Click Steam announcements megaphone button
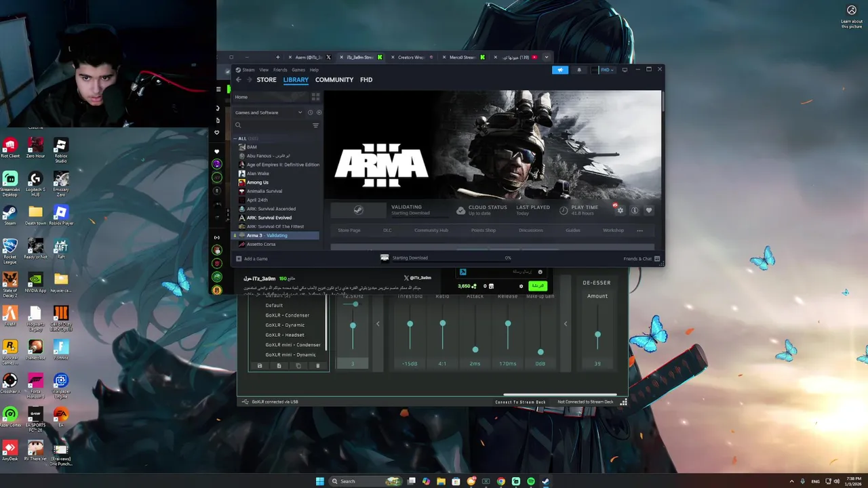This screenshot has height=488, width=868. click(x=560, y=69)
